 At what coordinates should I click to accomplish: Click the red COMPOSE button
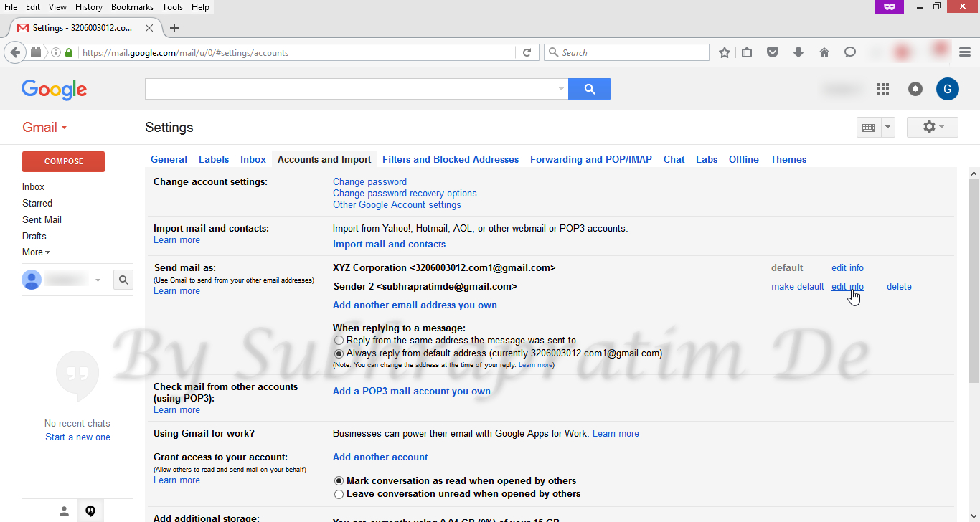click(x=64, y=161)
